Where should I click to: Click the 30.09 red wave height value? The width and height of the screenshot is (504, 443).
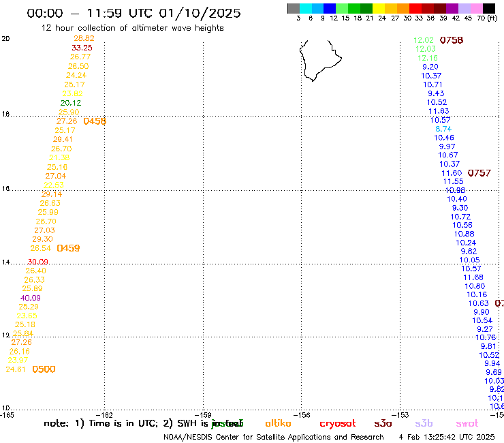coord(38,262)
